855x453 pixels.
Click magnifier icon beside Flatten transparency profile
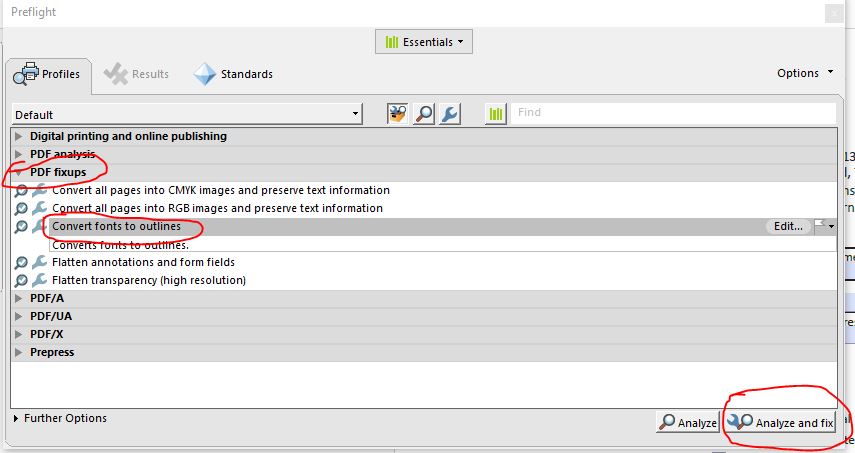21,280
